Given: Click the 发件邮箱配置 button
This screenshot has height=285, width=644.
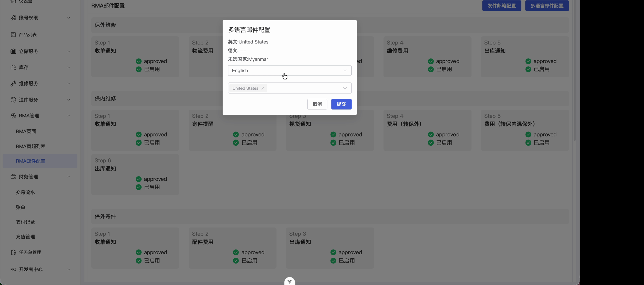Looking at the screenshot, I should 502,6.
